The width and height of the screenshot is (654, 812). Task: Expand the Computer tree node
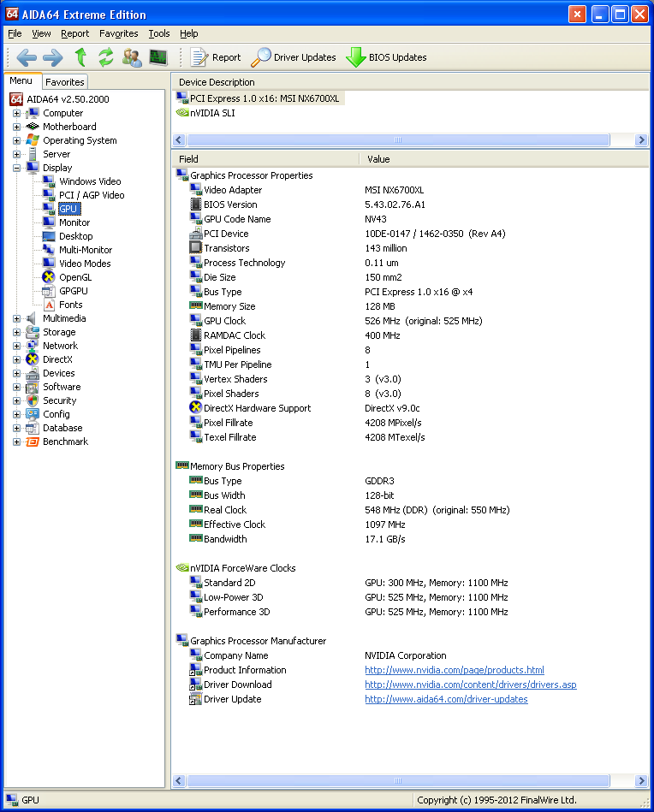pos(16,113)
